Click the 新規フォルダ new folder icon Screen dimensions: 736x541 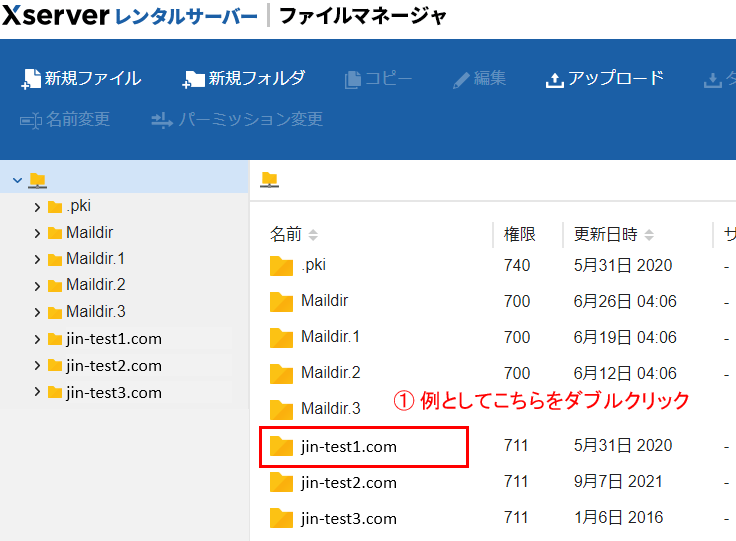point(193,79)
